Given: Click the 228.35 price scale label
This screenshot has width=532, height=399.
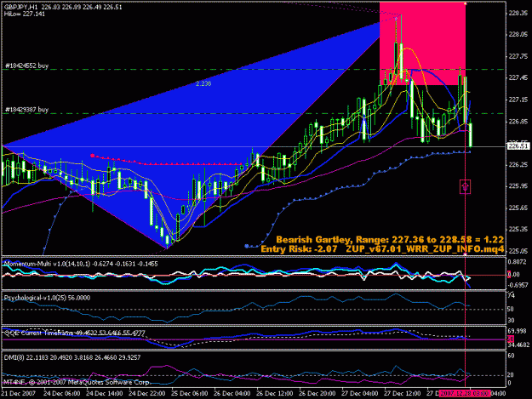Looking at the screenshot, I should coord(518,13).
